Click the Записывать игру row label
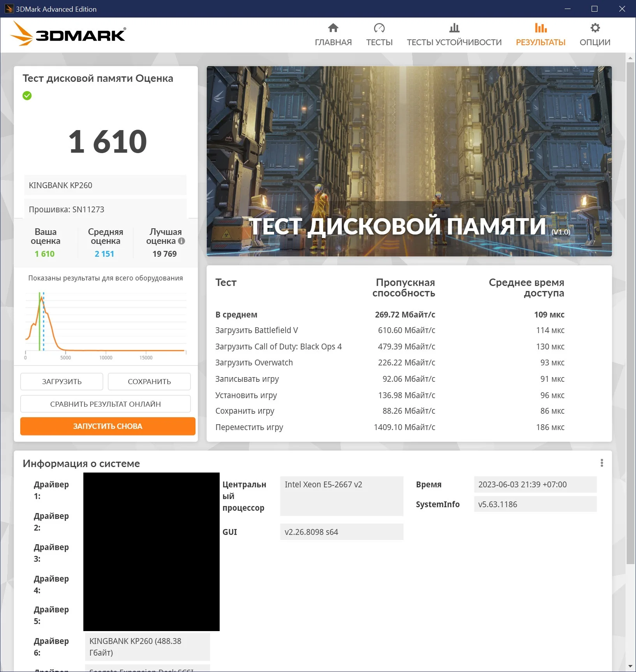The image size is (636, 672). point(247,379)
